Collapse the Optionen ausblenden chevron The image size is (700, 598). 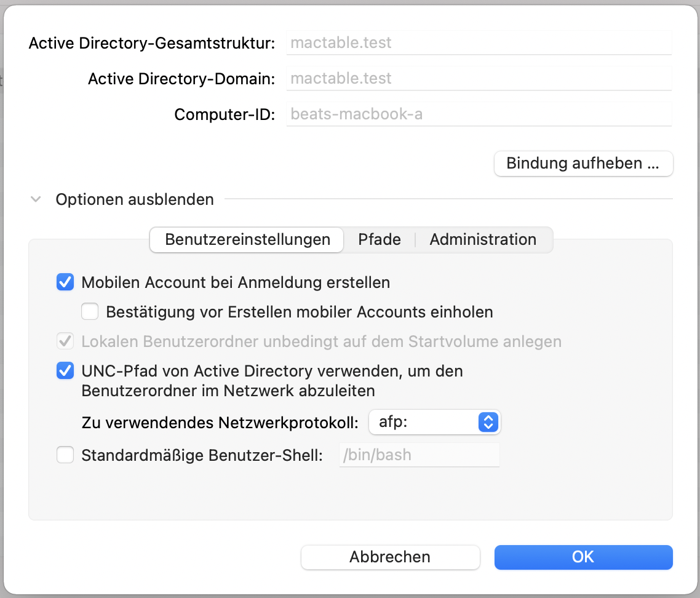(x=36, y=199)
